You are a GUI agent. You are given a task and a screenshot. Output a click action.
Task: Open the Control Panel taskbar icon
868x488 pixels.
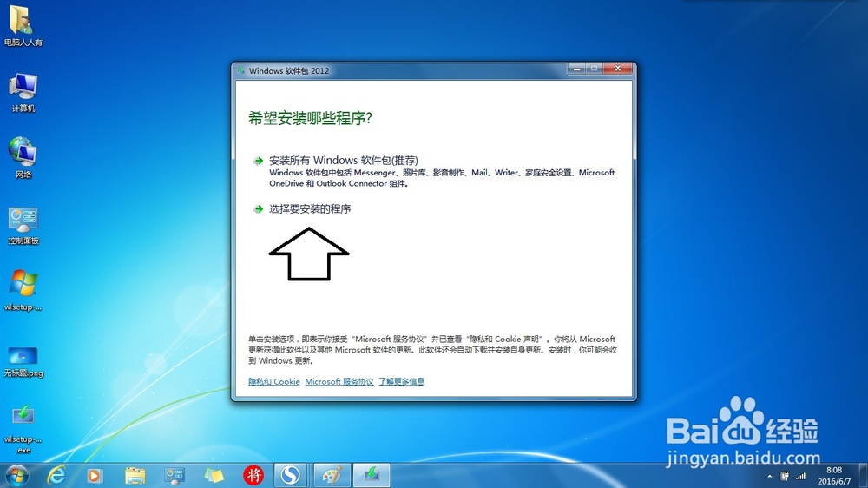coord(174,475)
